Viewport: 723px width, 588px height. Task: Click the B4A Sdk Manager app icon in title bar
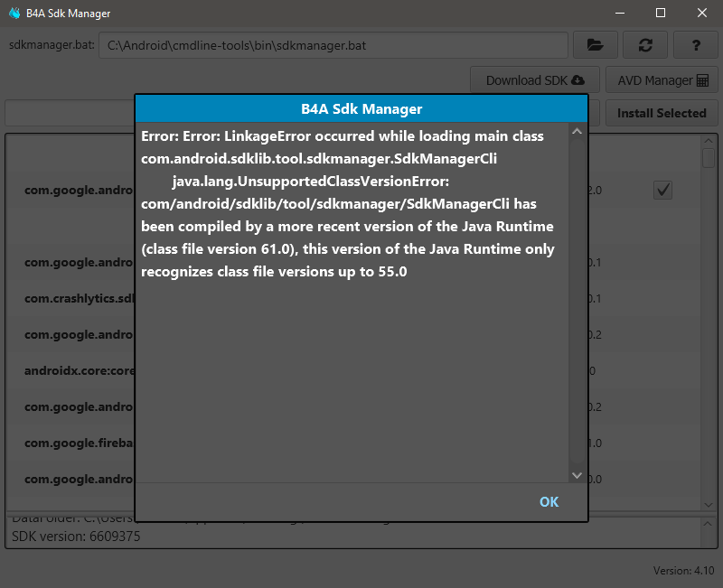[x=14, y=13]
